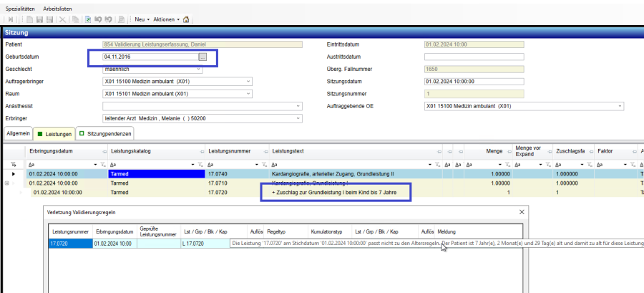Click the home icon in the toolbar
Viewport: 644px width, 293px height.
187,19
